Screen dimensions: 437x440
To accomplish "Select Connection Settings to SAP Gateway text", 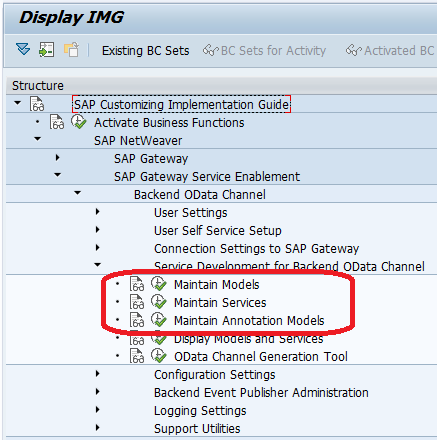I will tap(256, 249).
